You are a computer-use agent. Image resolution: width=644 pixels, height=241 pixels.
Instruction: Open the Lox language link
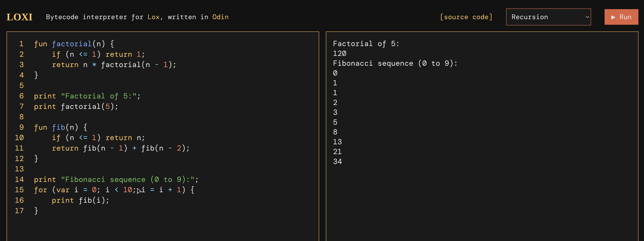(153, 17)
